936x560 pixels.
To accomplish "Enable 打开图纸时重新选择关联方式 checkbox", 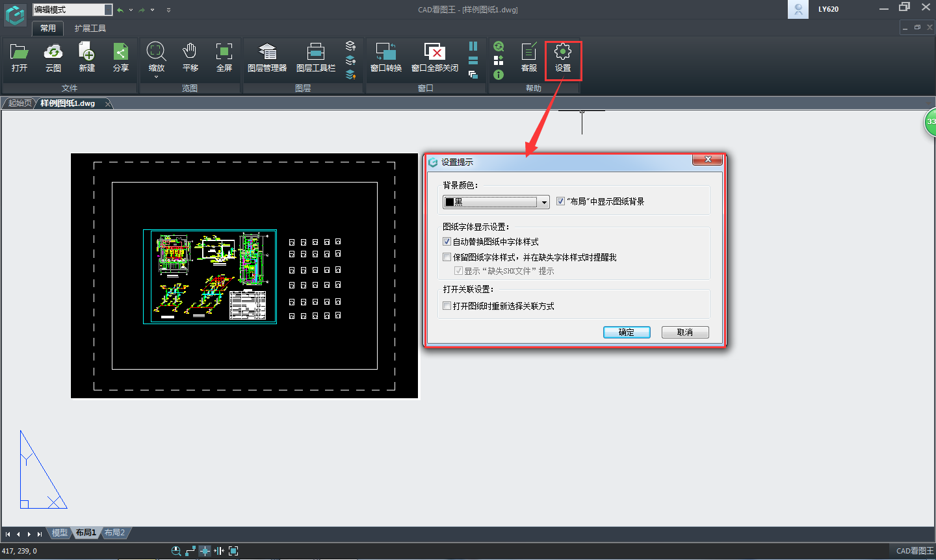I will 447,306.
